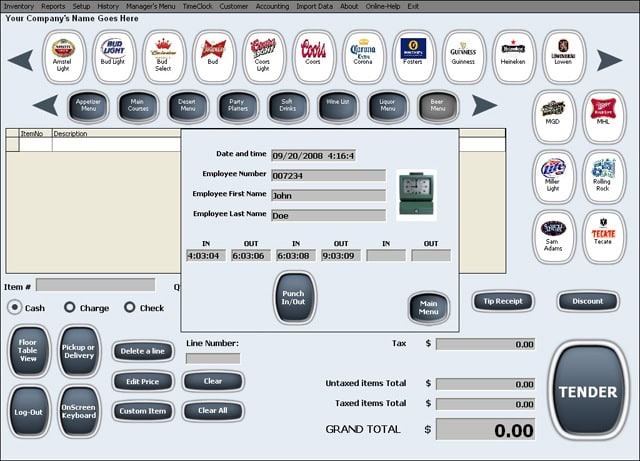Select the Cash payment radio button
Screen dimensions: 640x461
[x=15, y=307]
